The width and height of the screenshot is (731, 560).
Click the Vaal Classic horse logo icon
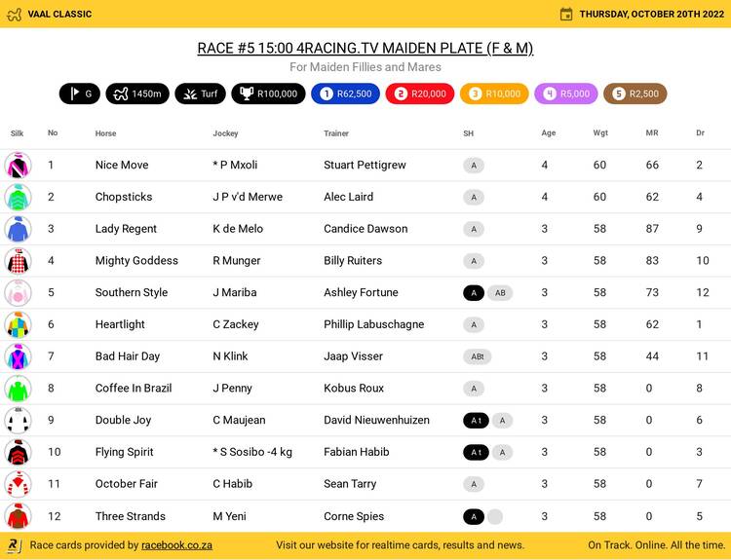pyautogui.click(x=14, y=14)
